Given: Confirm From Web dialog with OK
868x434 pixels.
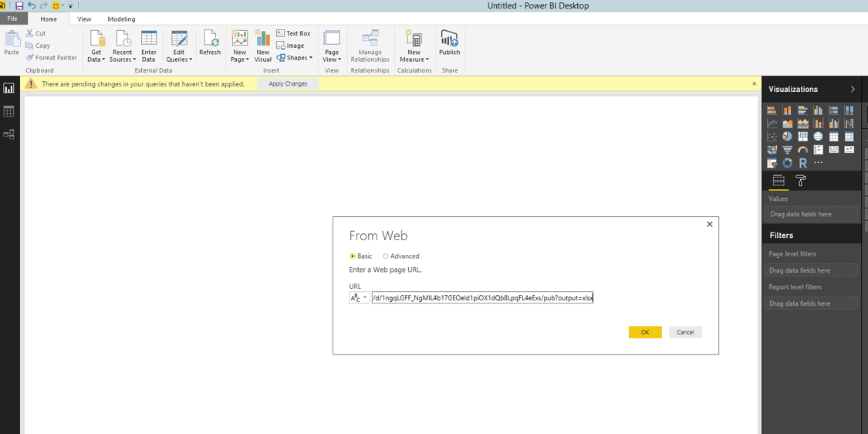Looking at the screenshot, I should tap(645, 332).
